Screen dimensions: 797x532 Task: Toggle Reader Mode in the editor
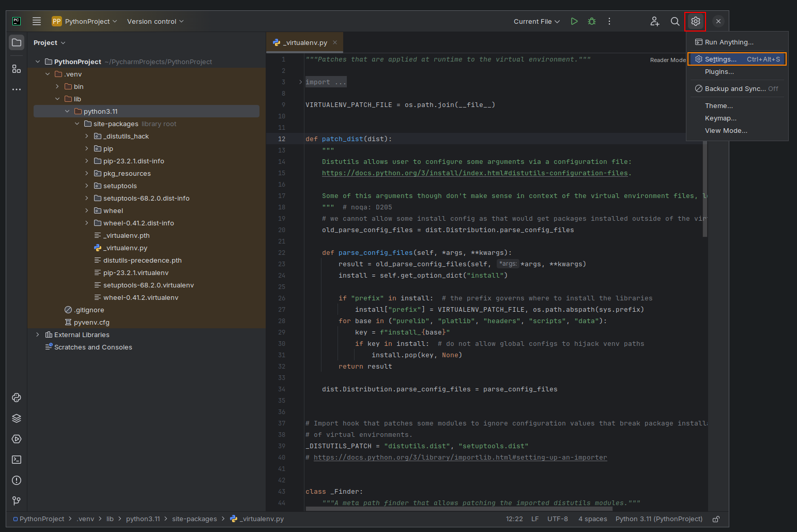pyautogui.click(x=667, y=60)
